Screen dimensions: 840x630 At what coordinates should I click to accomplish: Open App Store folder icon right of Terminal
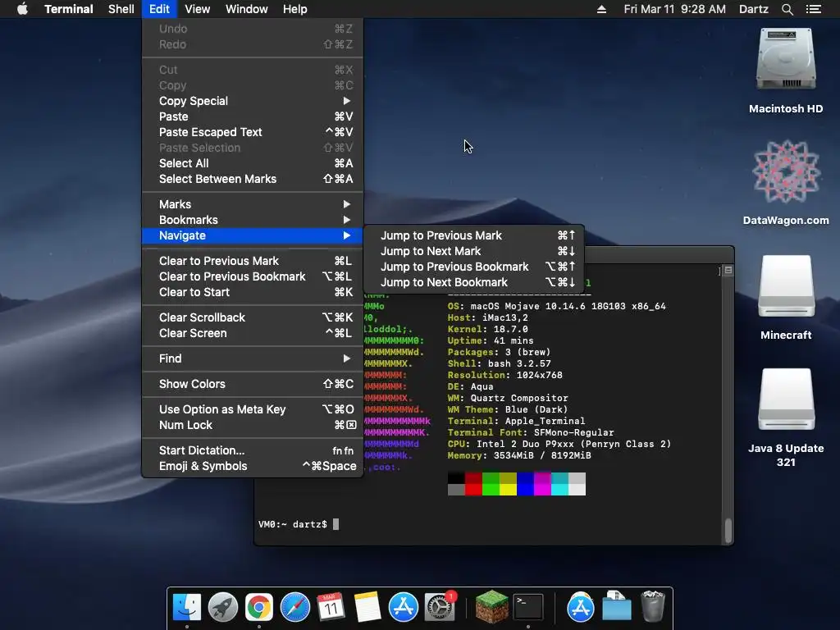(580, 608)
